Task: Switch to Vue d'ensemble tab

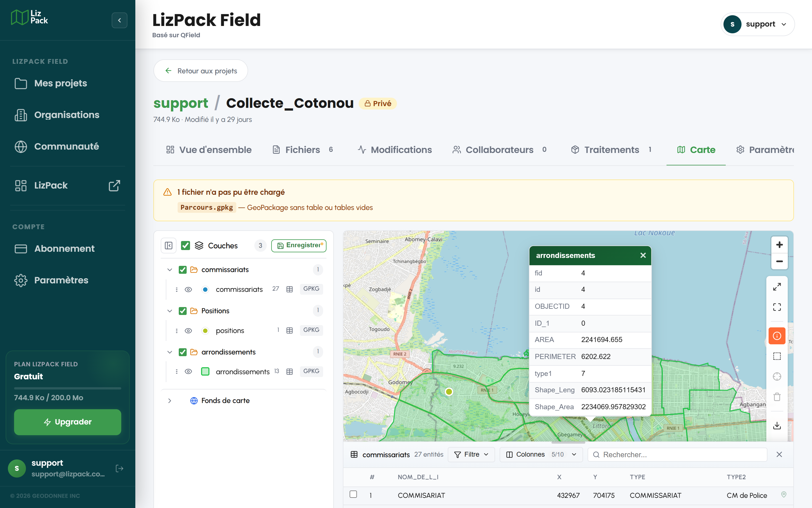Action: [x=209, y=150]
